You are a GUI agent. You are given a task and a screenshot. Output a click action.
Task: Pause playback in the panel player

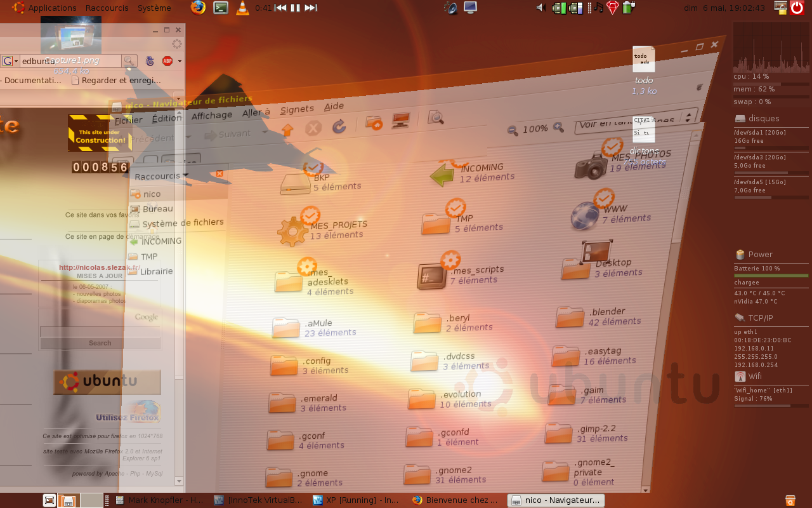(x=295, y=8)
